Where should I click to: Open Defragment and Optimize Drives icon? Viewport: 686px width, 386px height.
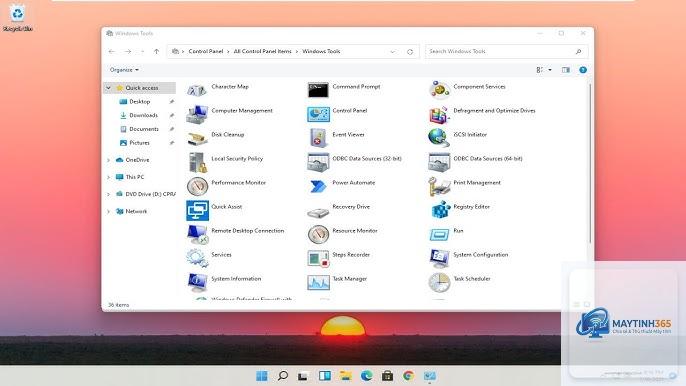pos(439,114)
